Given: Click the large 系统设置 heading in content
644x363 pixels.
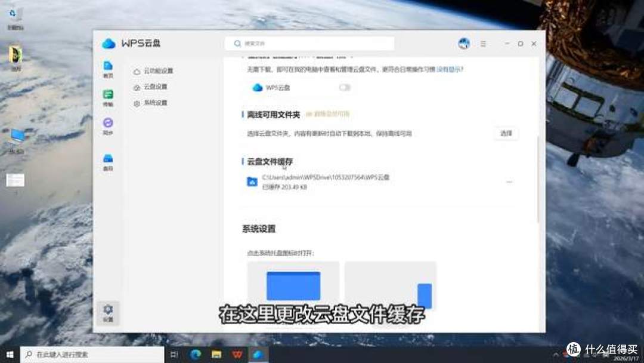Looking at the screenshot, I should click(258, 229).
